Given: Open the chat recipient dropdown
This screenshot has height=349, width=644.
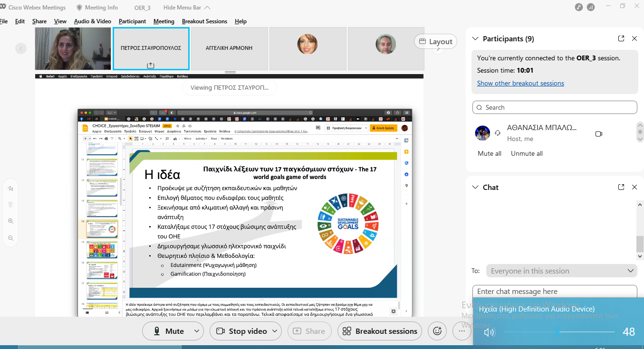Looking at the screenshot, I should point(561,271).
